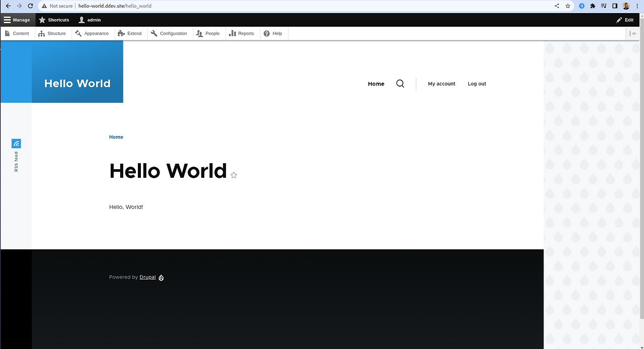This screenshot has width=644, height=349.
Task: Click the Log out link
Action: (x=476, y=84)
